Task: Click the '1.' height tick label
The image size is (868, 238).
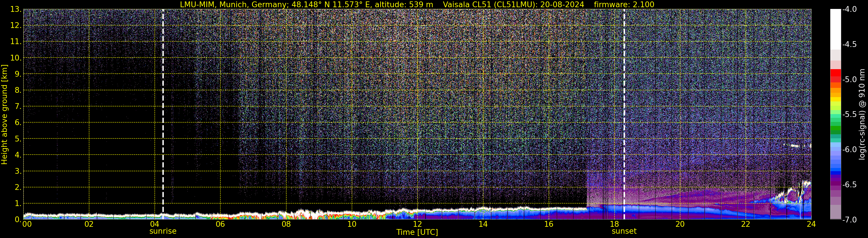Action: [18, 204]
